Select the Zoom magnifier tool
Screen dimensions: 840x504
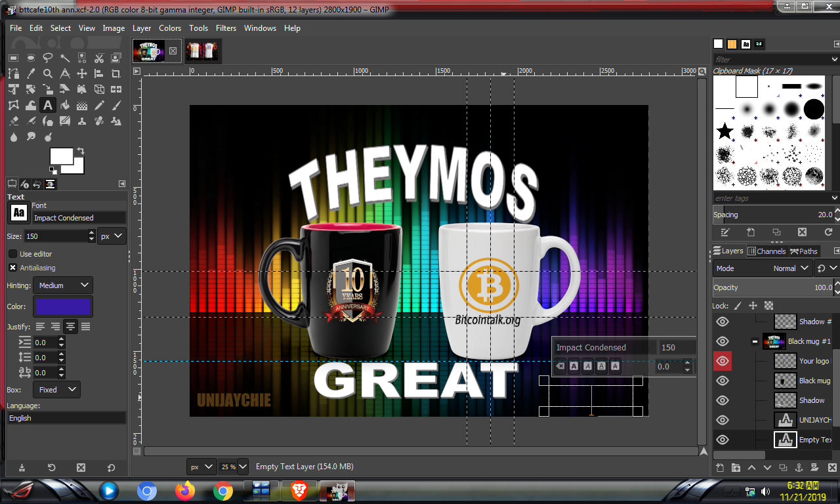(x=48, y=73)
